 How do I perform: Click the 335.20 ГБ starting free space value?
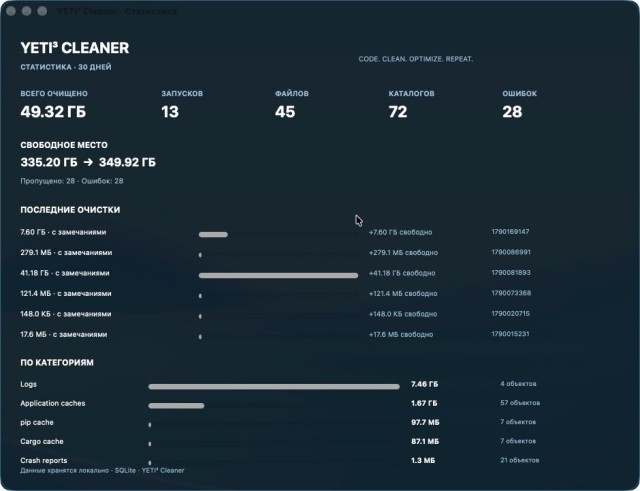click(49, 162)
